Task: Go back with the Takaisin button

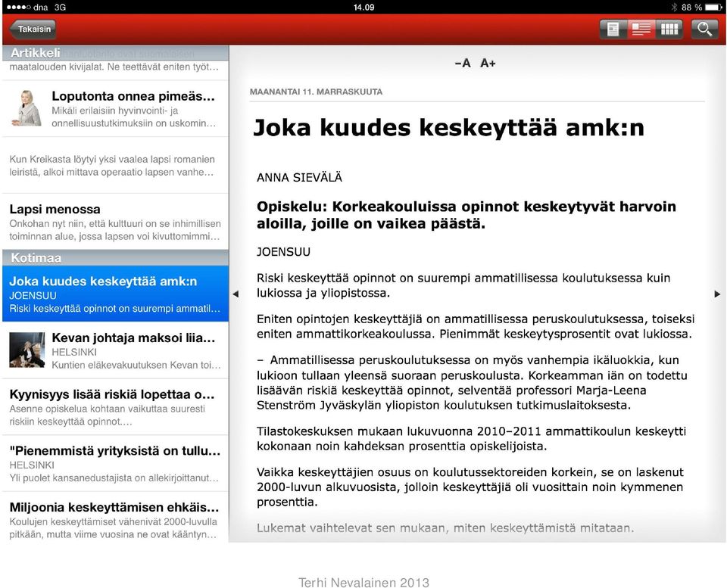Action: pyautogui.click(x=33, y=30)
